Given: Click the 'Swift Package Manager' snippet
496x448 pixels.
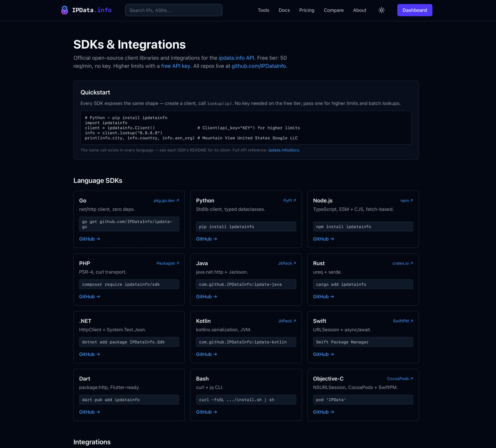Looking at the screenshot, I should pyautogui.click(x=363, y=342).
